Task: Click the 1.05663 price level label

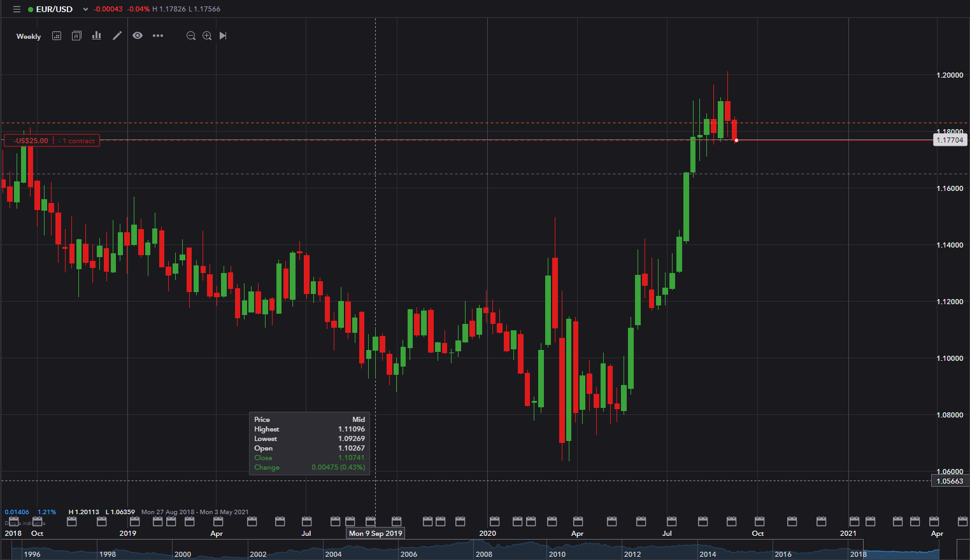Action: click(x=950, y=481)
